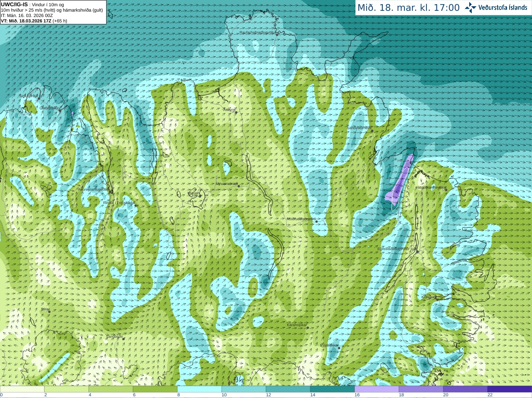
Task: Select the 6–8 m/s dark green swatch
Action: pos(155,389)
